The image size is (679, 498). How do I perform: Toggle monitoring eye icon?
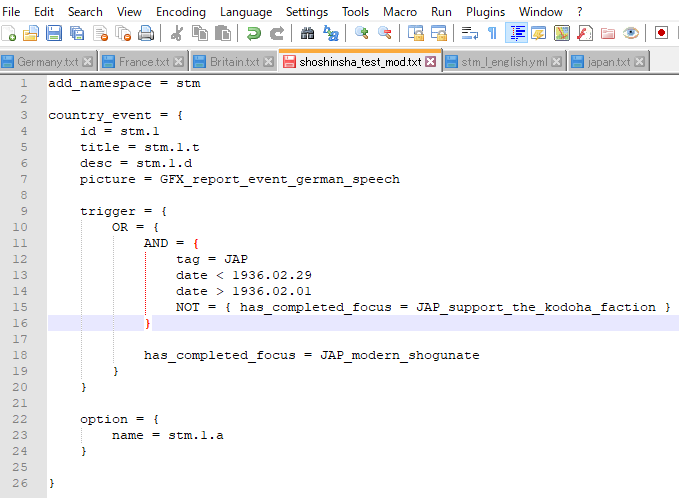point(631,33)
